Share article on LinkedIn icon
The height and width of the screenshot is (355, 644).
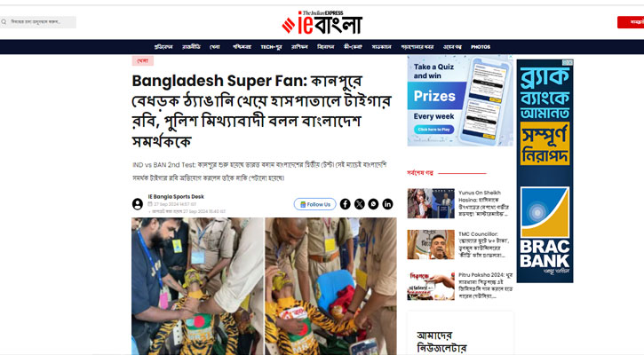(387, 204)
